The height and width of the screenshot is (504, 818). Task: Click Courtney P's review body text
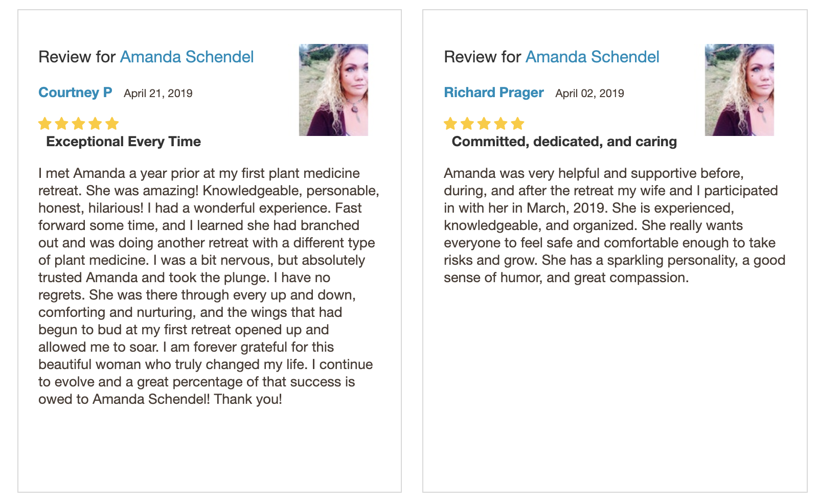pyautogui.click(x=209, y=286)
